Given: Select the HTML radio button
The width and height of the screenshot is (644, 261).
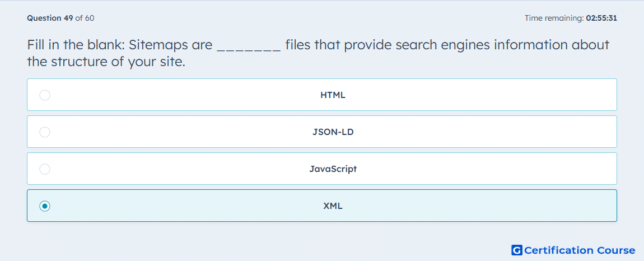Looking at the screenshot, I should coord(45,95).
